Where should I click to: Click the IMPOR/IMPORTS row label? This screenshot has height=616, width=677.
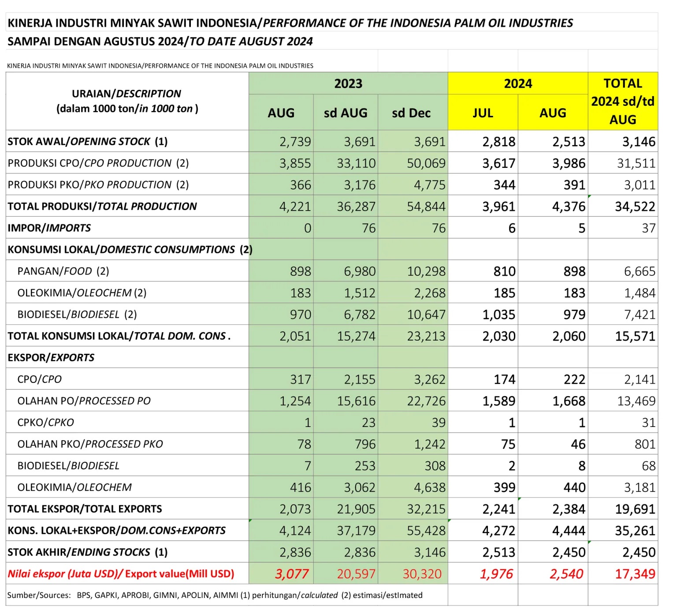(49, 228)
